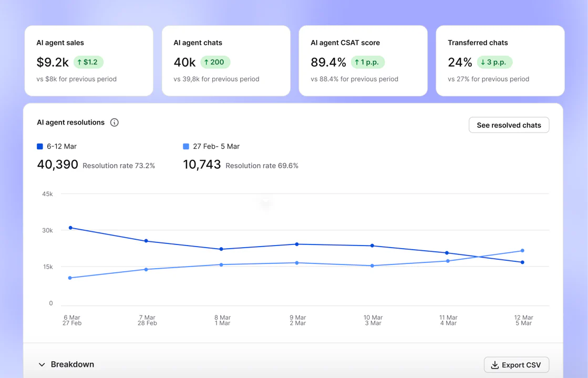Click the green 200 increase badge

point(215,62)
